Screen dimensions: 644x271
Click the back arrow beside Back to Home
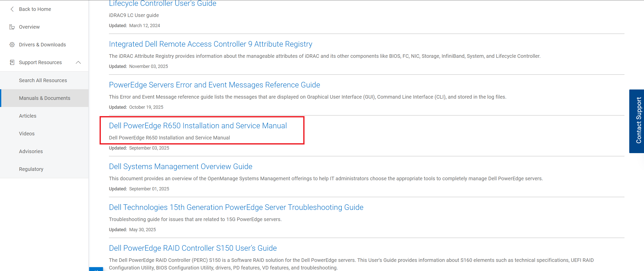[x=12, y=9]
